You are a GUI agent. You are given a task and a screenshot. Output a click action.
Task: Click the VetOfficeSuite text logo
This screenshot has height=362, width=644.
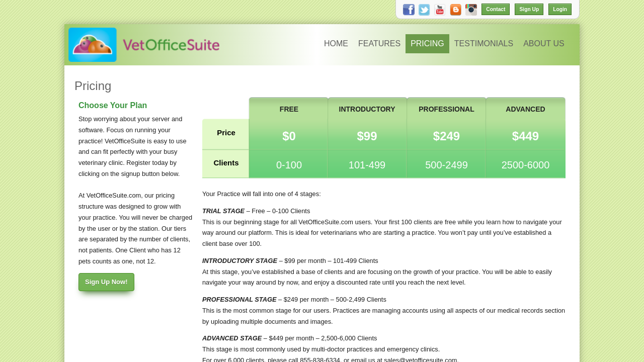(x=171, y=45)
